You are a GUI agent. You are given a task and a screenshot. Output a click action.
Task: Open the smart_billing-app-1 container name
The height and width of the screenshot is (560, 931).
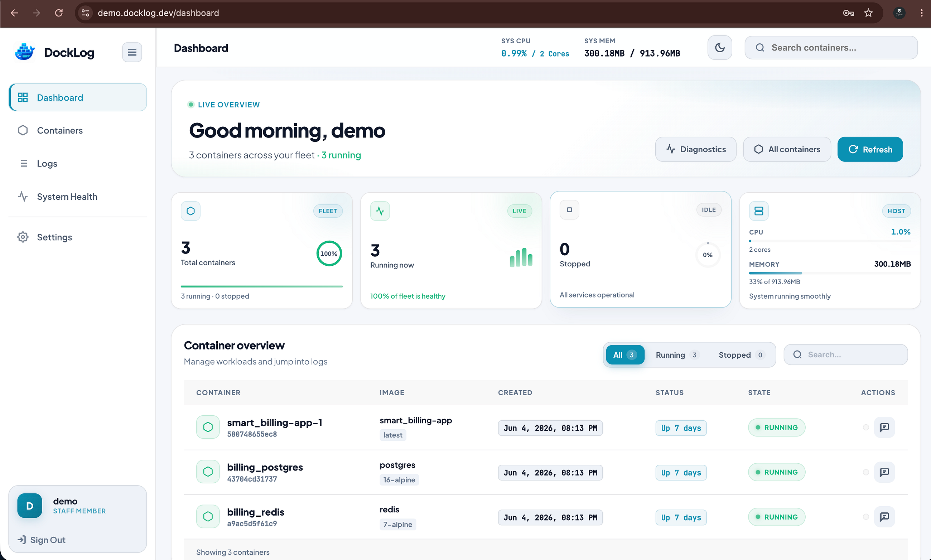pos(274,423)
